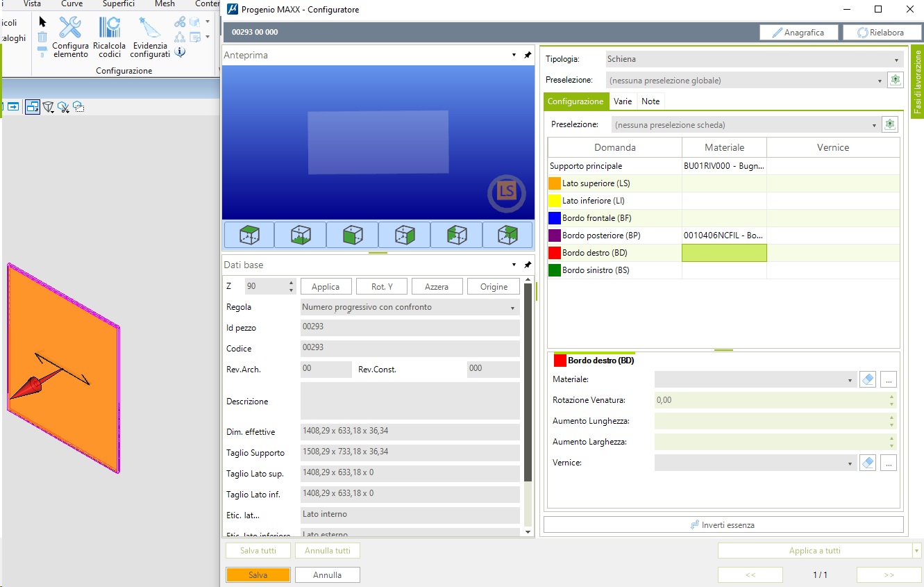924x587 pixels.
Task: Click the Configura elemento wrench icon
Action: [x=70, y=28]
